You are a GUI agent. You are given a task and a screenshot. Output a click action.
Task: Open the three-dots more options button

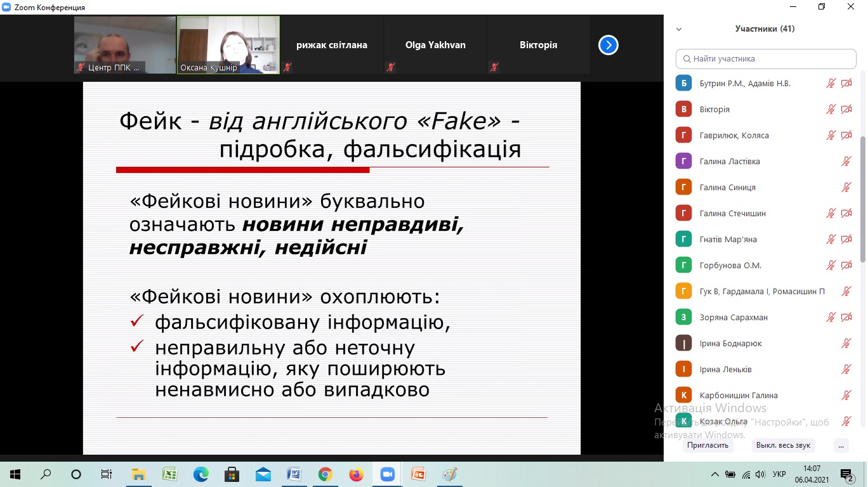tap(841, 445)
